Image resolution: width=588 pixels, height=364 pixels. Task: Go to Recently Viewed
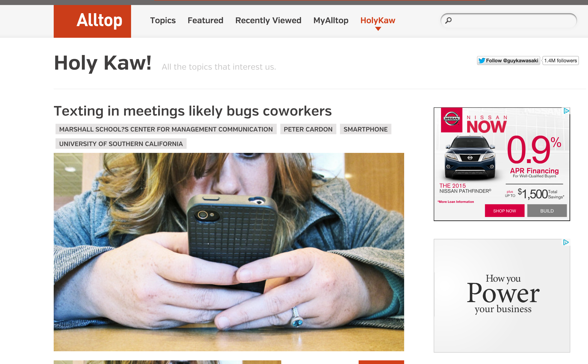[268, 20]
